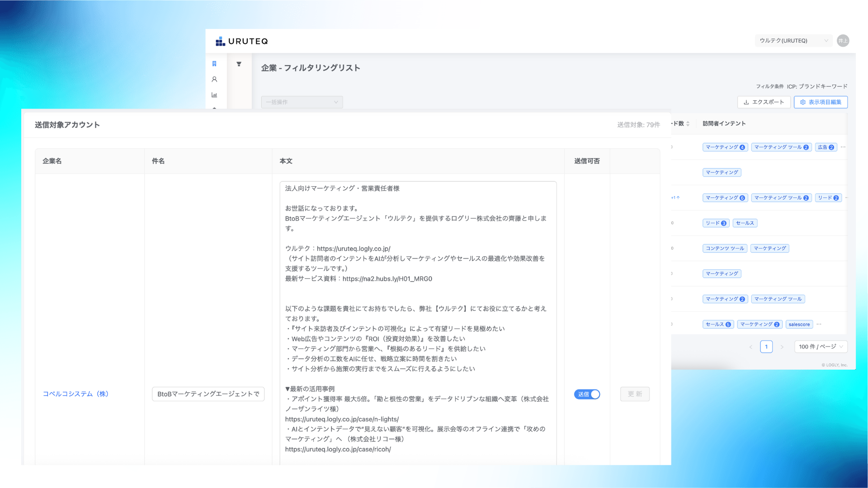Click the ellipsis next to the 広告 tag
The image size is (868, 488).
(x=843, y=147)
